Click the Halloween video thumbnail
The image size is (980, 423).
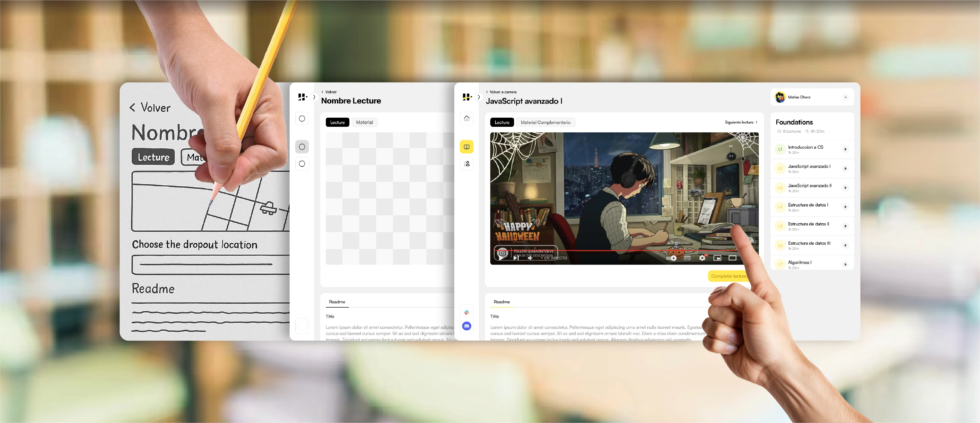coord(624,198)
